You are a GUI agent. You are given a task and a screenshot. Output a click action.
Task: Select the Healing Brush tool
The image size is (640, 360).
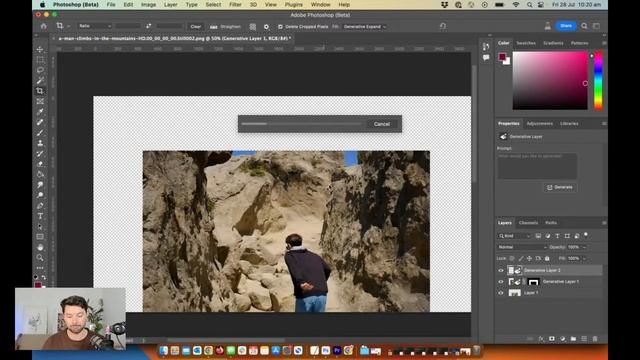pos(40,122)
